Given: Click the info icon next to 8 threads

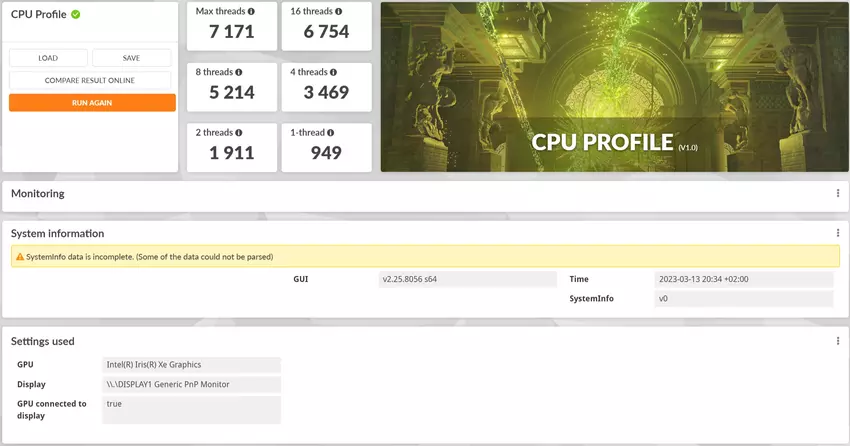Looking at the screenshot, I should 239,72.
